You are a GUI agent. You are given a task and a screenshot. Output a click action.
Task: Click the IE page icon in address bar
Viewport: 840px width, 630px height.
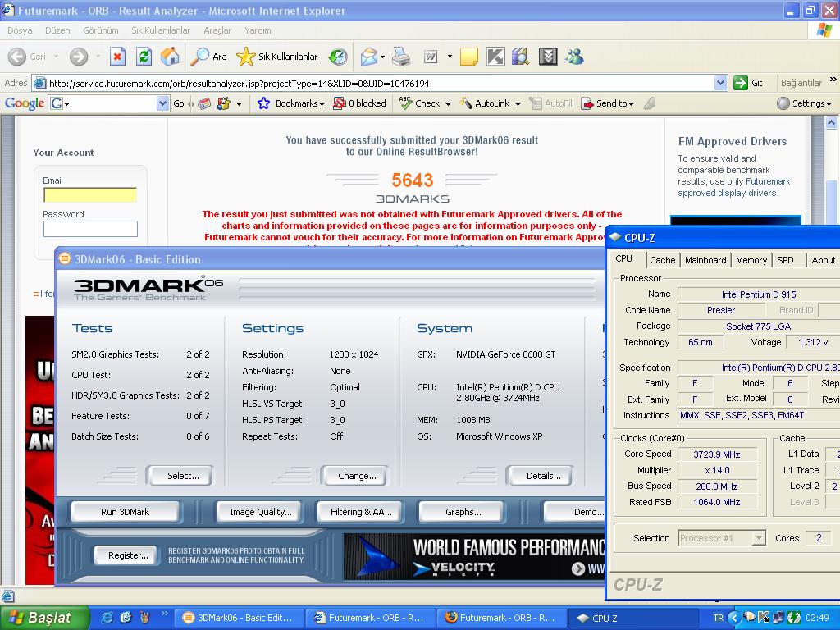(39, 83)
